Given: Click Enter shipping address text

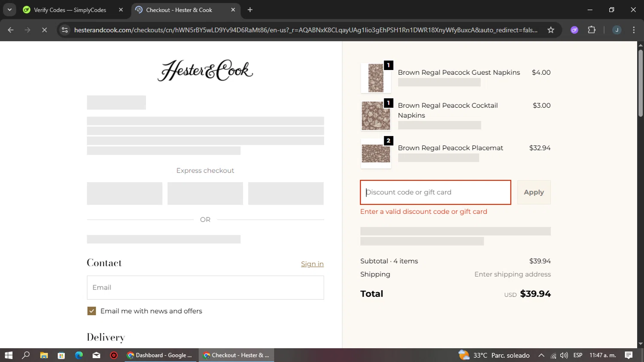Looking at the screenshot, I should pos(513,274).
